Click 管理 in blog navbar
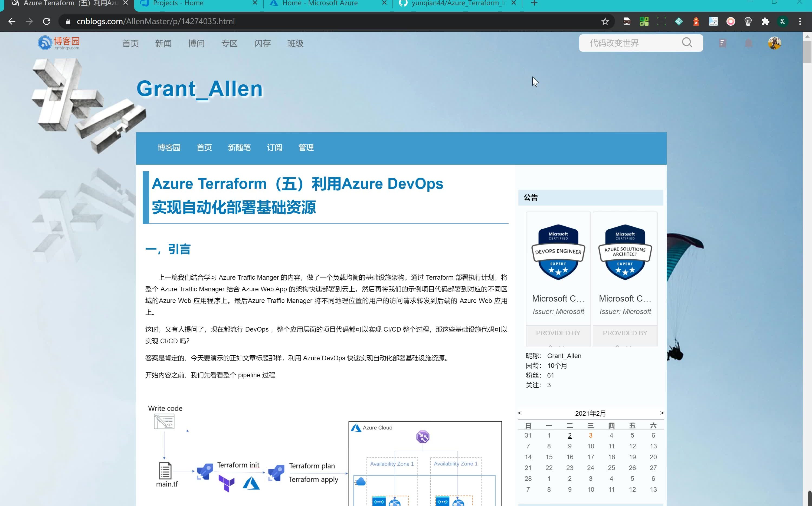This screenshot has height=506, width=812. pyautogui.click(x=306, y=148)
